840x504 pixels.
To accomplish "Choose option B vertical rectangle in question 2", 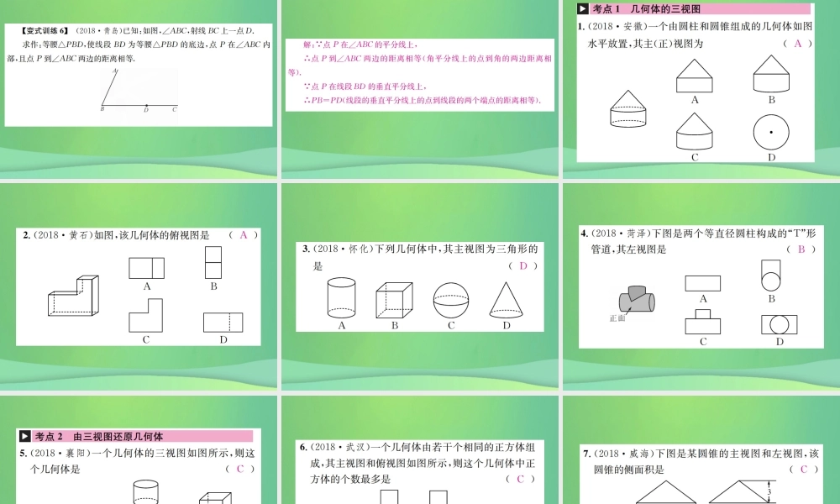I will (213, 262).
